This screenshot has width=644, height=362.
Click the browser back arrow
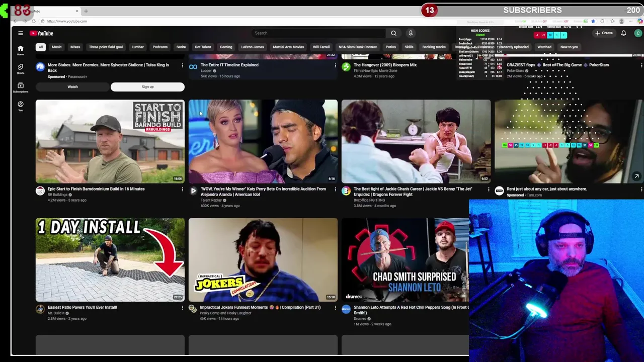pos(16,21)
